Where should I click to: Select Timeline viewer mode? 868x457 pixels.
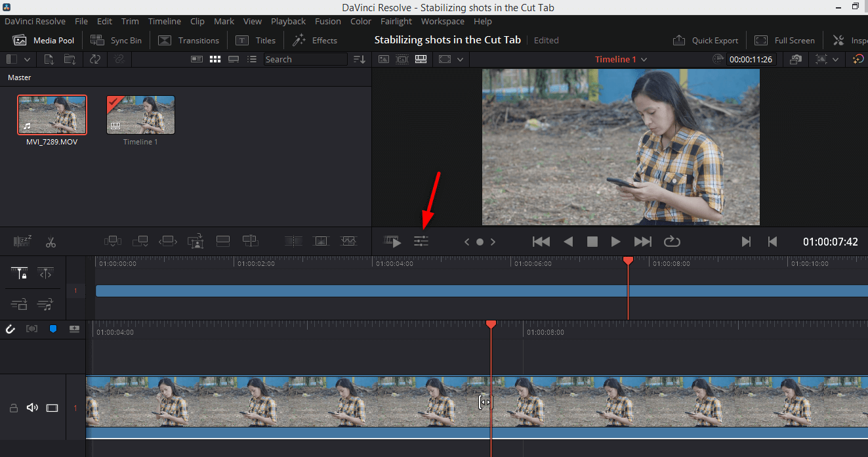(421, 59)
